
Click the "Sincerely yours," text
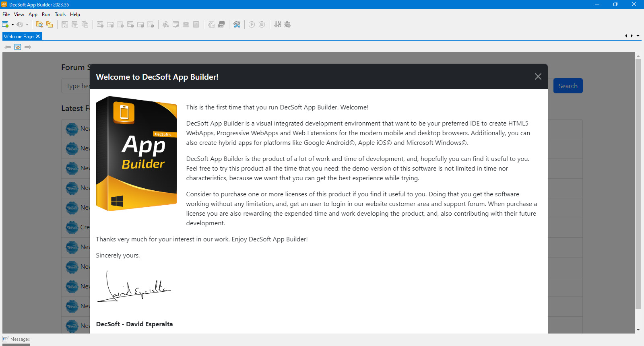pos(118,255)
